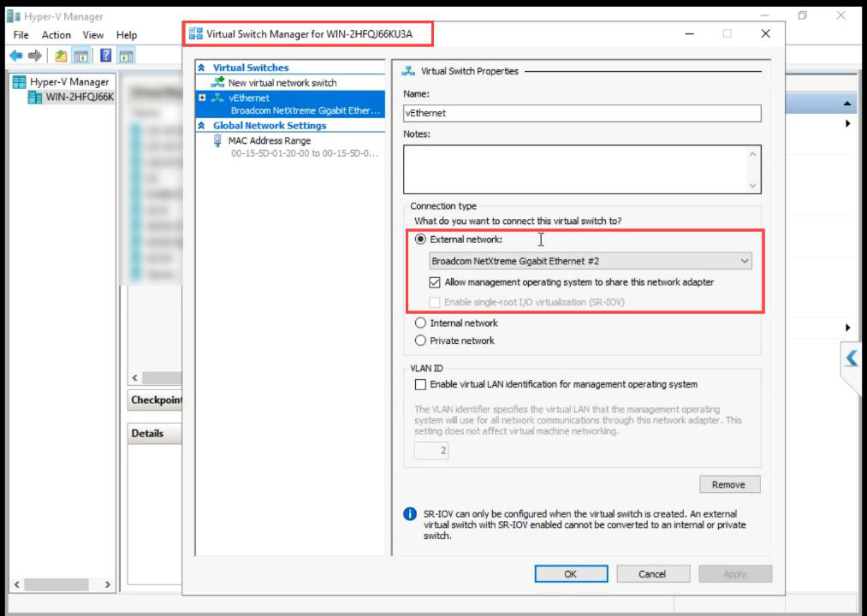Viewport: 867px width, 616px height.
Task: Toggle Enable single-root I/O virtualization checkbox
Action: tap(435, 303)
